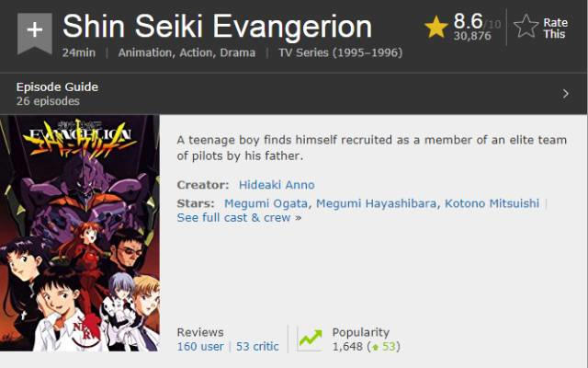
Task: View the 160 user reviews
Action: (x=200, y=347)
